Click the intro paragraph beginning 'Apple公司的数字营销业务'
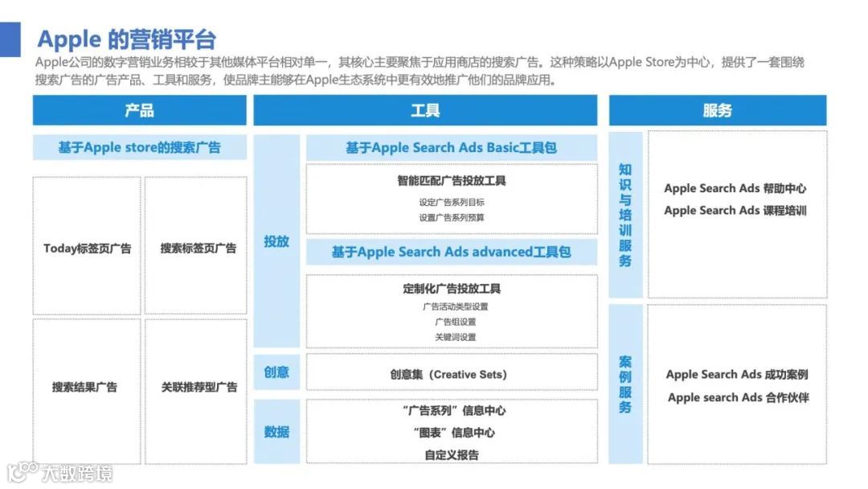Viewport: 868px width, 489px height. [420, 70]
